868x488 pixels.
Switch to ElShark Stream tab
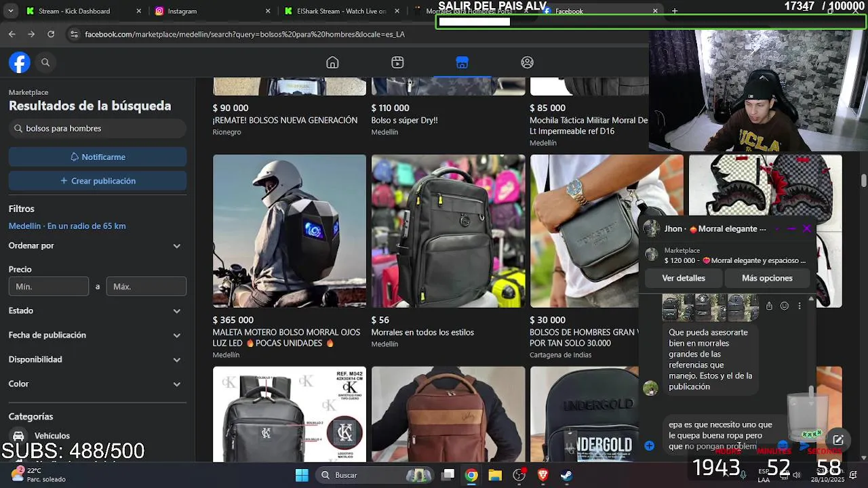341,11
